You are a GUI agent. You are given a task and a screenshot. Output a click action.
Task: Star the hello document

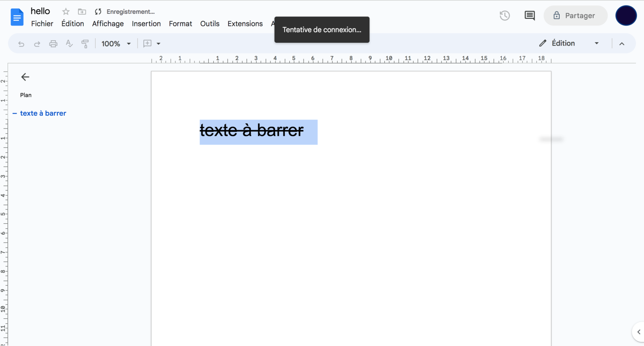pyautogui.click(x=66, y=12)
